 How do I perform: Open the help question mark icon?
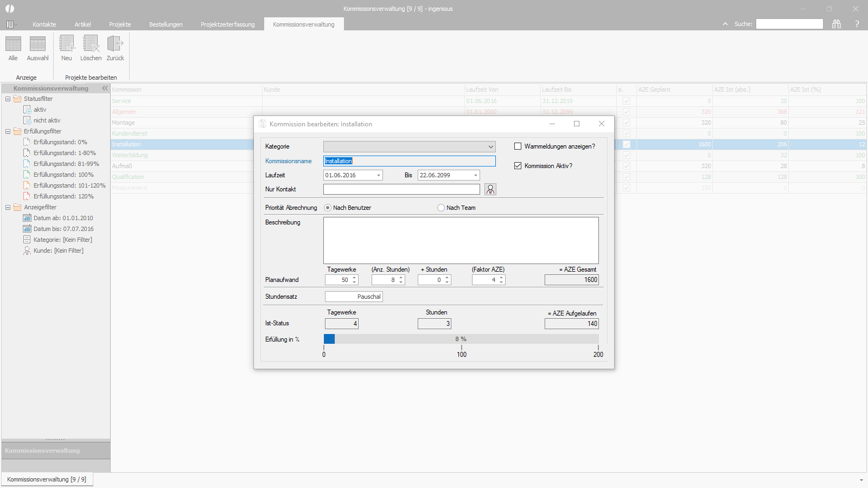[x=857, y=24]
